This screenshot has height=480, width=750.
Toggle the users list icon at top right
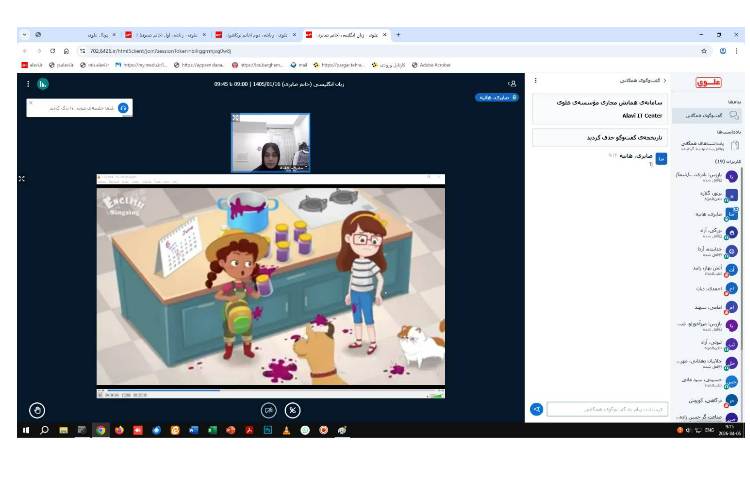coord(512,84)
